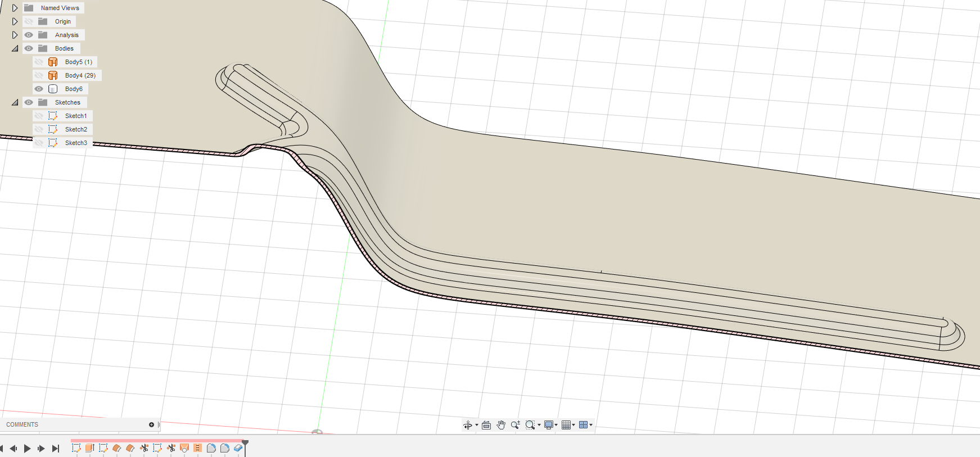Open the Grid and Snaps dropdown arrow
The height and width of the screenshot is (457, 980).
point(573,425)
